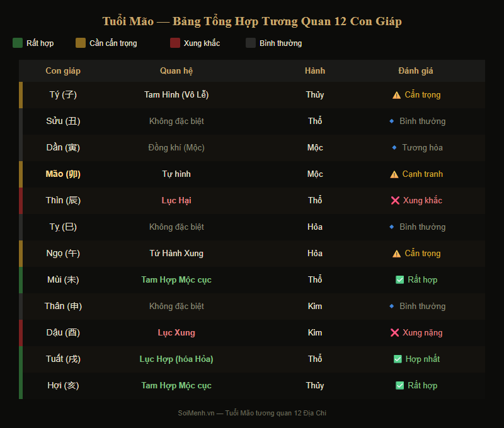504x428 pixels.
Task: Click the blue diamond beside Tương hòa
Action: tap(394, 148)
